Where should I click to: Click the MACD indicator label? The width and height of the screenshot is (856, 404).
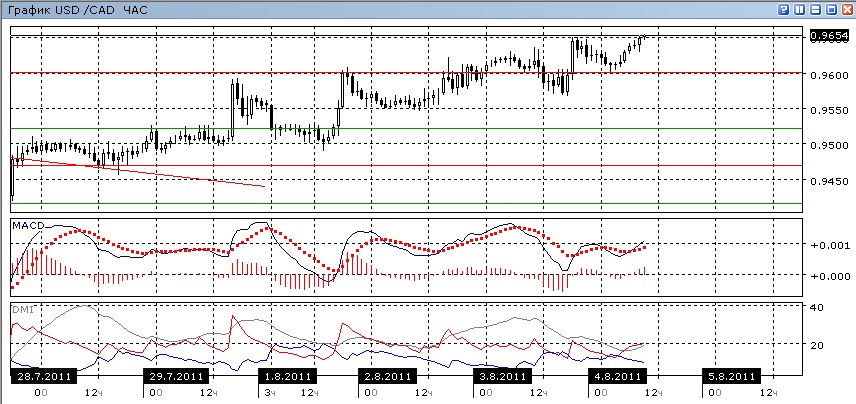point(28,225)
